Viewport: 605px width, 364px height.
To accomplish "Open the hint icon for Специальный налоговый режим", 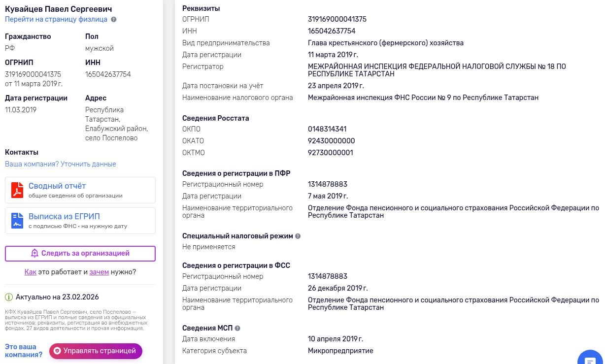I will point(298,236).
